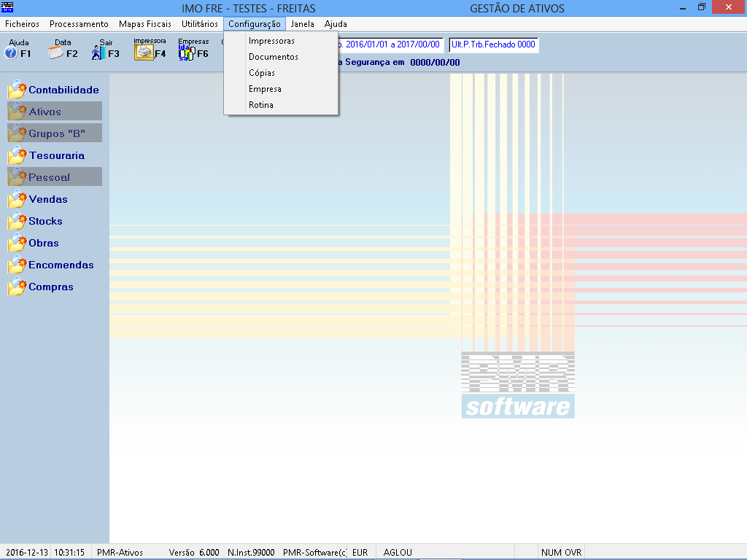Open the Processamento menu
The width and height of the screenshot is (747, 560).
click(x=79, y=24)
